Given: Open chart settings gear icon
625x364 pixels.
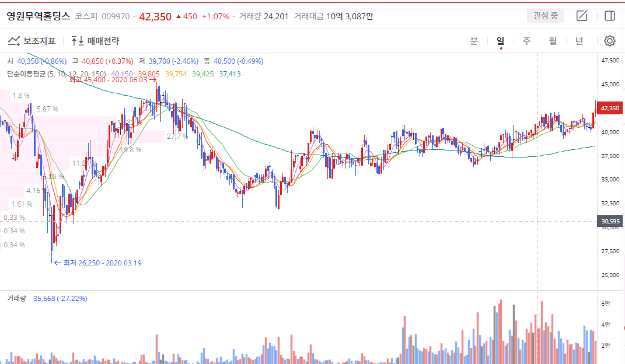Looking at the screenshot, I should [x=609, y=41].
